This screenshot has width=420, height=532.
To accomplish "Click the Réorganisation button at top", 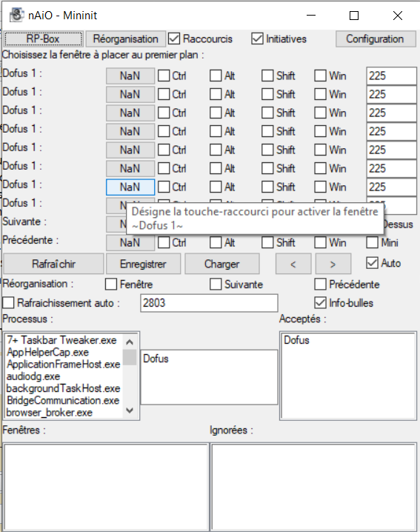I will 125,39.
